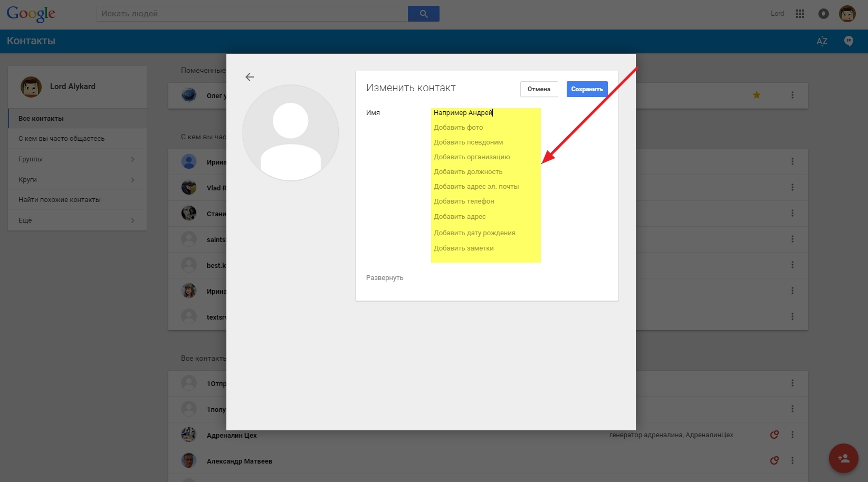The image size is (868, 482).
Task: Save the contact with 'Сохранить'
Action: tap(587, 89)
